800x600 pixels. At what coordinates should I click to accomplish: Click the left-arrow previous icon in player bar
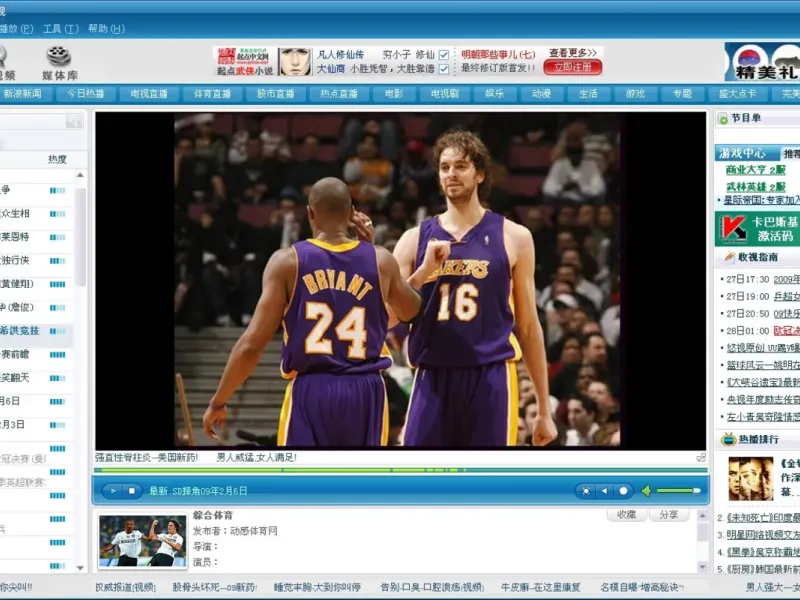(605, 491)
